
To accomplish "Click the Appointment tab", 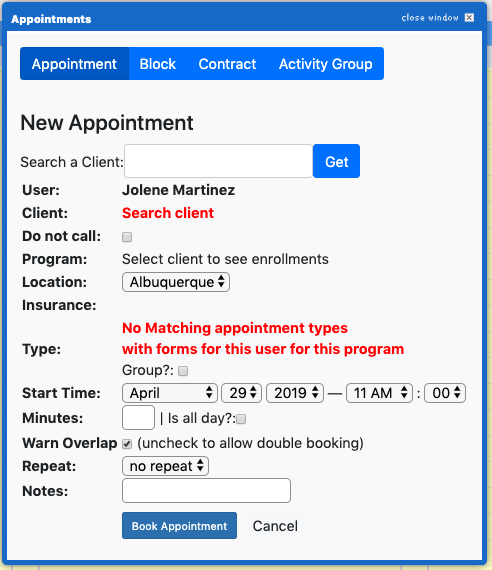I will coord(74,64).
